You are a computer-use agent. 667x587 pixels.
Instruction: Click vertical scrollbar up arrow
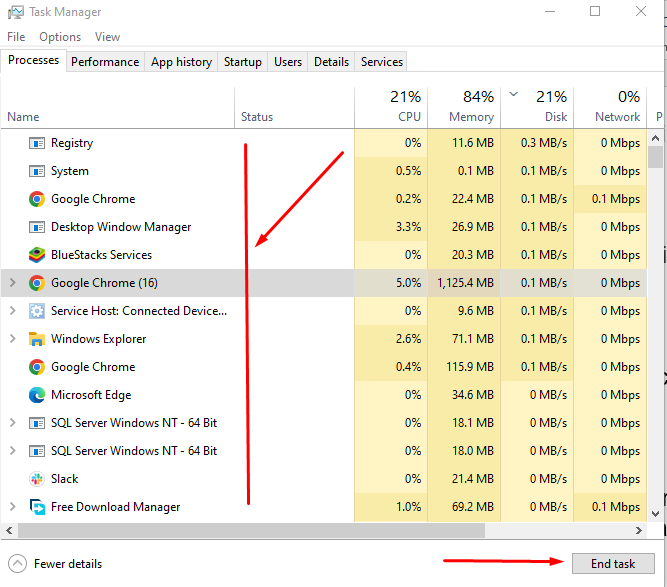click(x=656, y=138)
